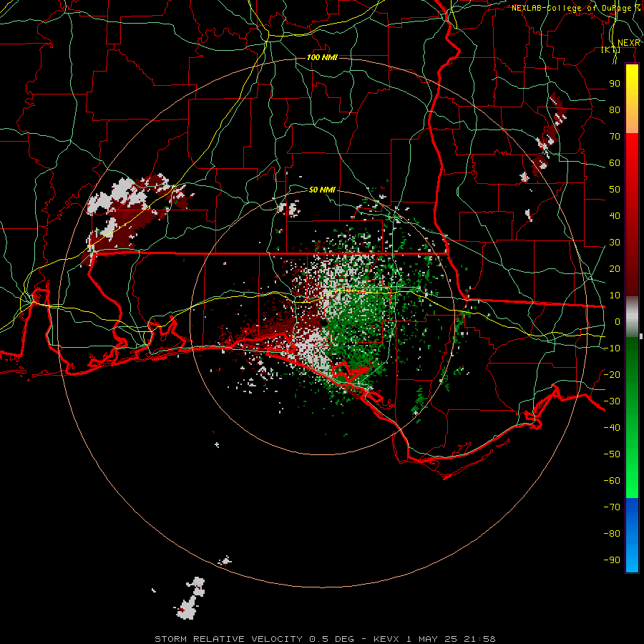Click the -90 value on the velocity scale

coord(612,560)
